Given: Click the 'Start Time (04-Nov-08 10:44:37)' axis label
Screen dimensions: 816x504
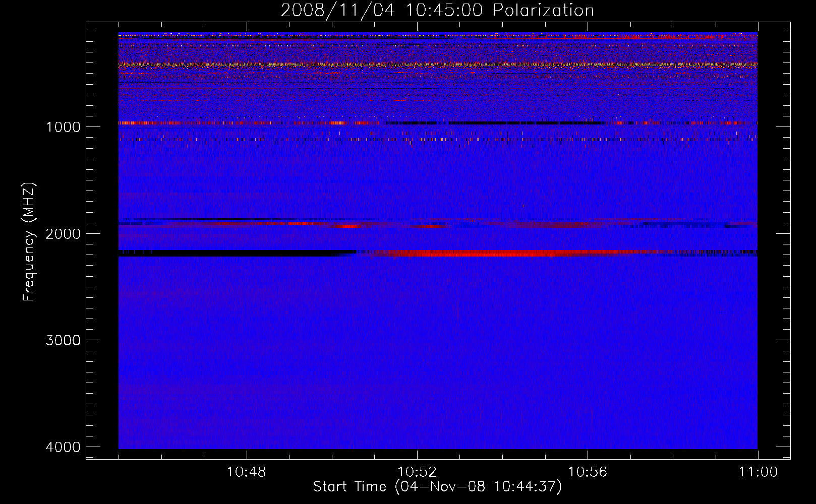Looking at the screenshot, I should point(437,487).
